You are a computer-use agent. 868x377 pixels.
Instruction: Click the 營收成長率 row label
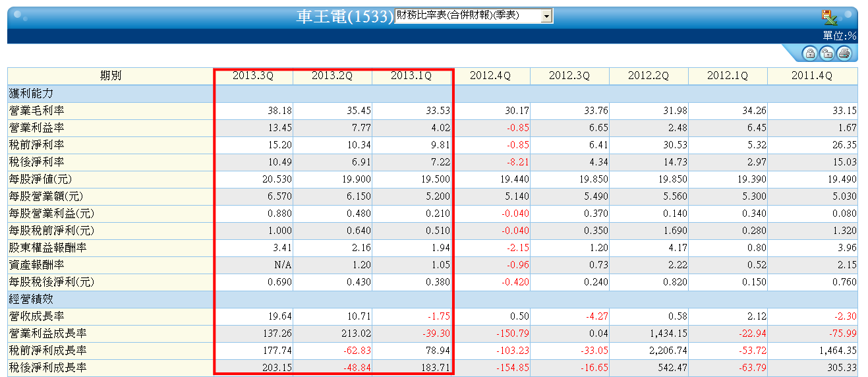(36, 316)
